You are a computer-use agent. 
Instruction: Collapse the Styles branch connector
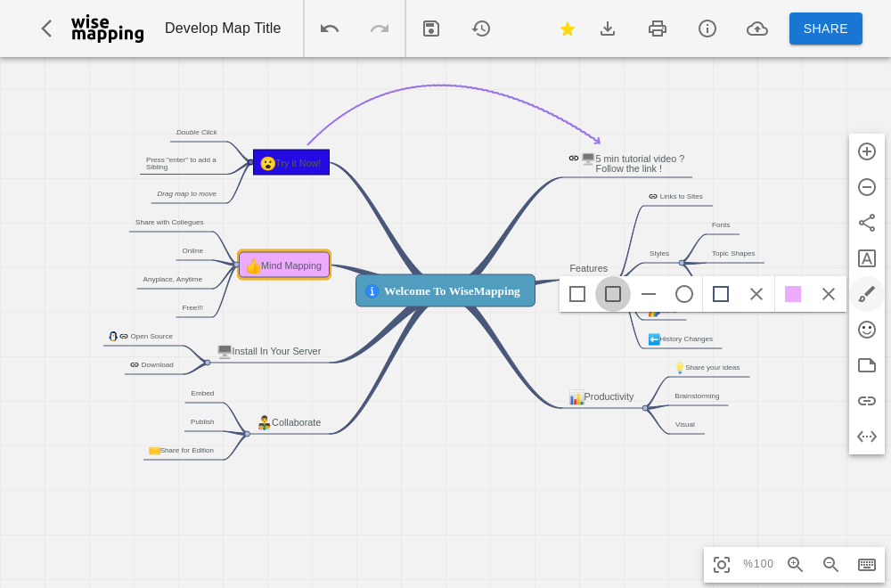click(682, 263)
